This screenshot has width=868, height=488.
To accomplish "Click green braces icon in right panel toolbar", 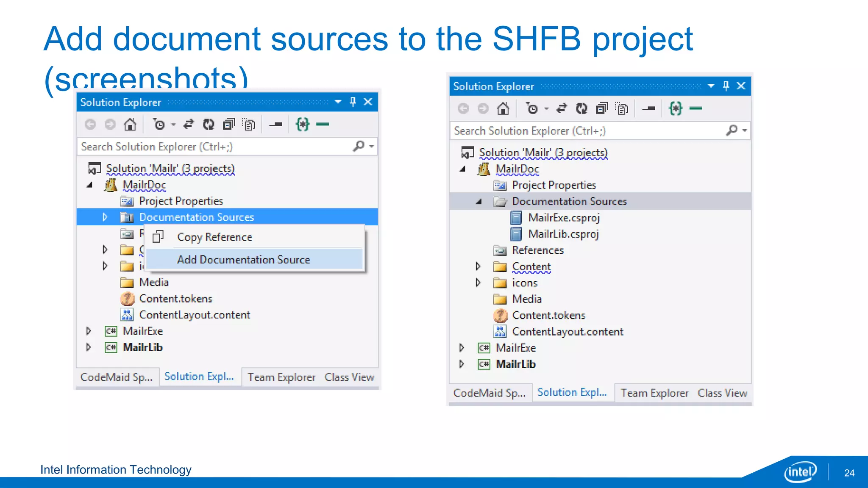I will coord(675,108).
